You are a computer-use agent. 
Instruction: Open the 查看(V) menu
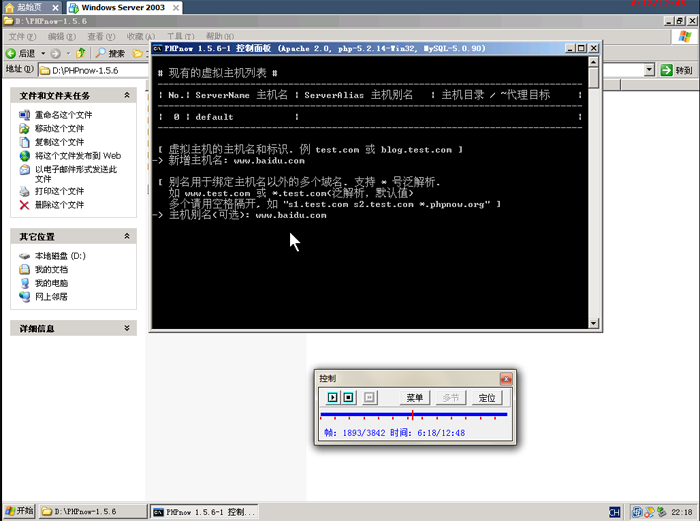tap(101, 37)
